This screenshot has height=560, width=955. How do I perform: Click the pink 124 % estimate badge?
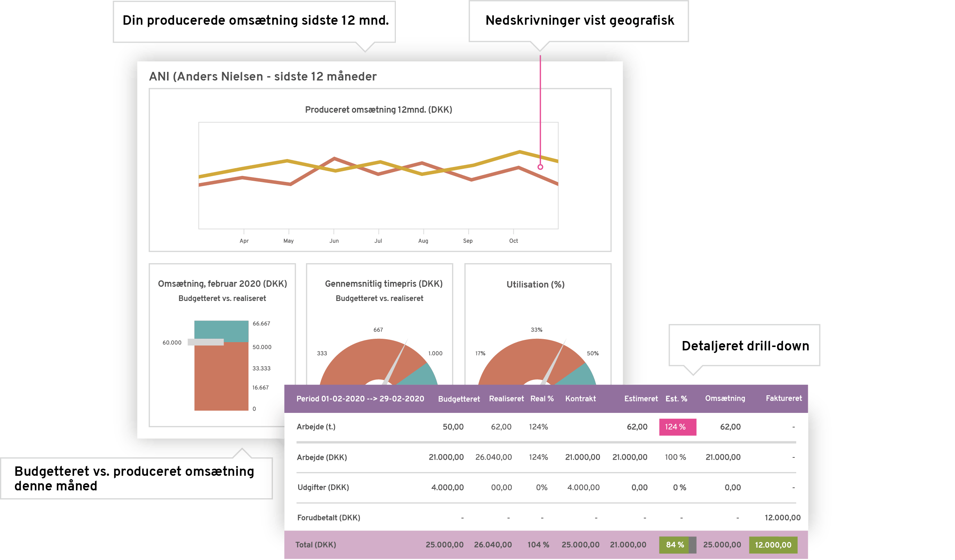pos(677,427)
